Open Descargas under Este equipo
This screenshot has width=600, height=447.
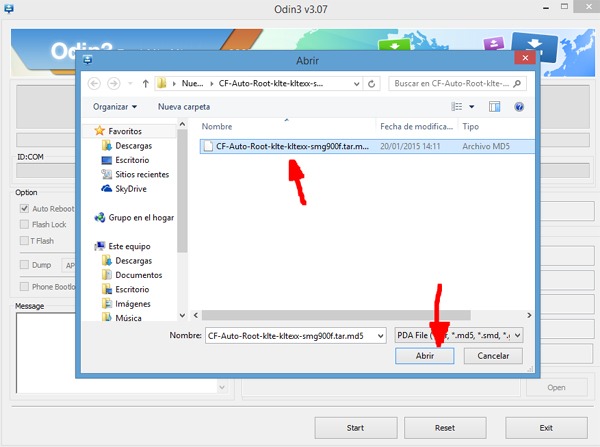pos(134,261)
